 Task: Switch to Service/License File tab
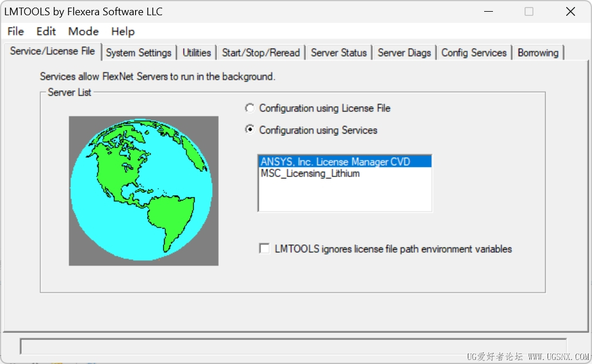click(x=53, y=52)
